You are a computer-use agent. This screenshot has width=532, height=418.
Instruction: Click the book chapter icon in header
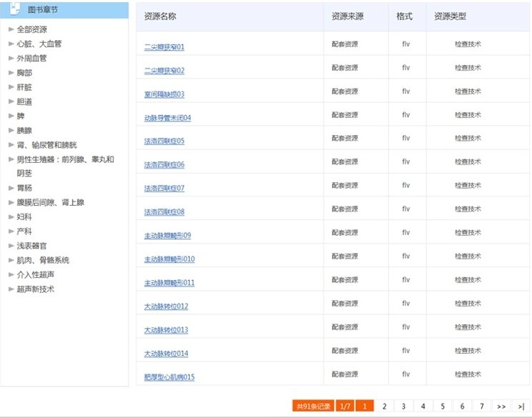click(x=15, y=9)
